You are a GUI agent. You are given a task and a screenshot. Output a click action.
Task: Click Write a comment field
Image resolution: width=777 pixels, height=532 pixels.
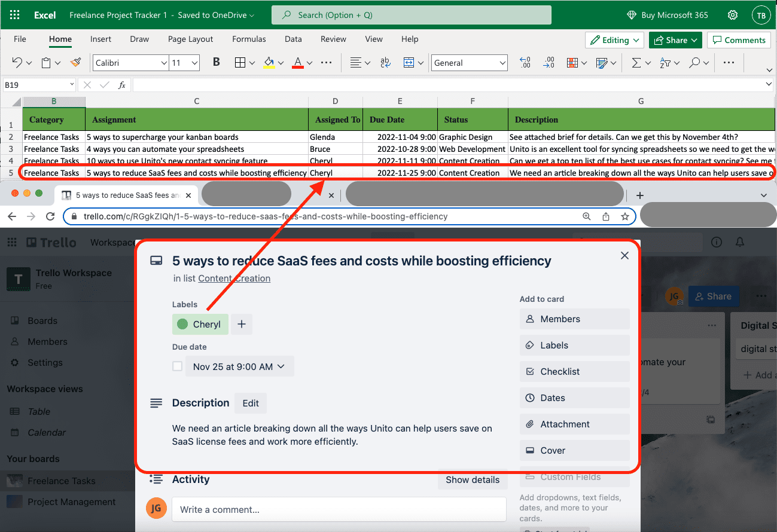339,510
